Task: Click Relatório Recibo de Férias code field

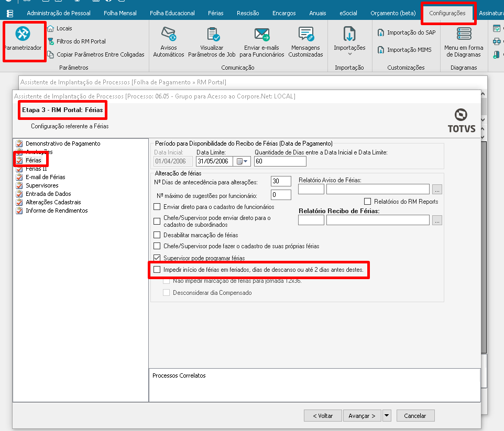Action: (x=311, y=220)
